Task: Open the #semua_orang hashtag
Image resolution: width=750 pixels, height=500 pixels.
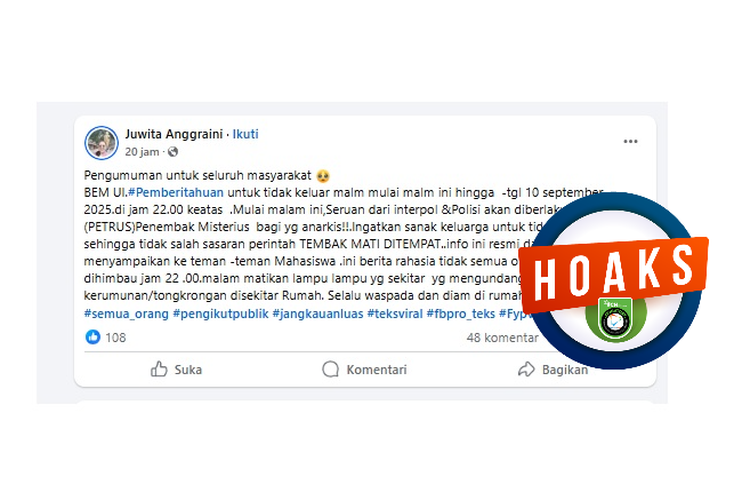Action: click(126, 314)
